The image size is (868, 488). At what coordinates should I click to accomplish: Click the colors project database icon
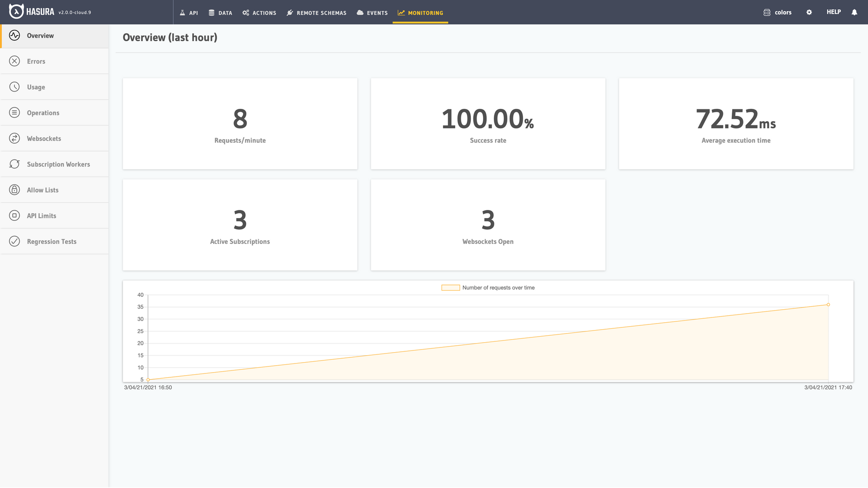click(767, 13)
